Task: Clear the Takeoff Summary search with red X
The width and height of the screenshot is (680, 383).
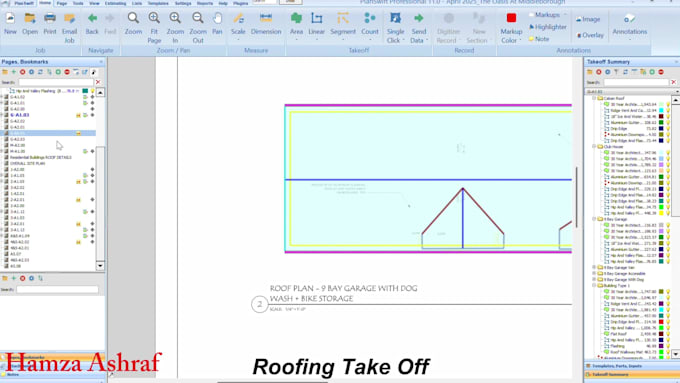Action: tap(673, 82)
